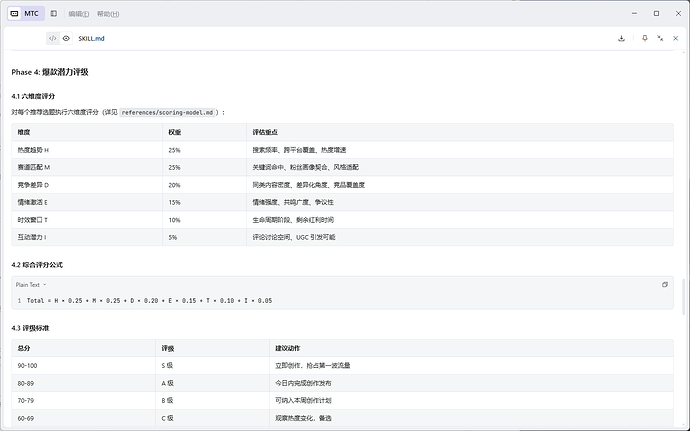Click the SKILL.md file title
The width and height of the screenshot is (690, 431).
coord(92,38)
